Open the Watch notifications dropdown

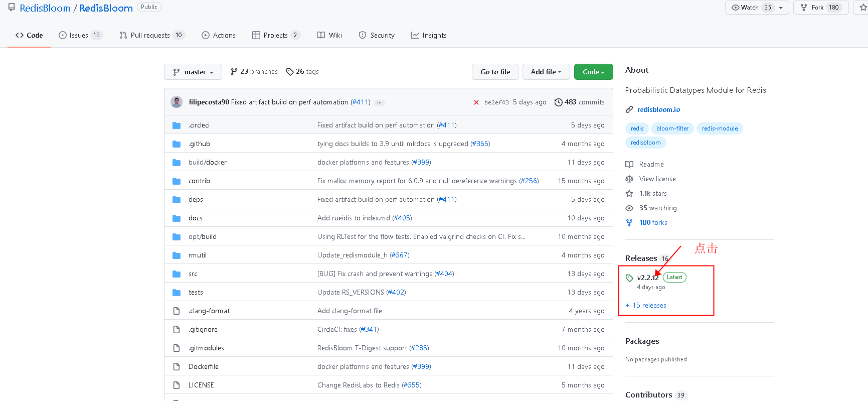[x=757, y=8]
